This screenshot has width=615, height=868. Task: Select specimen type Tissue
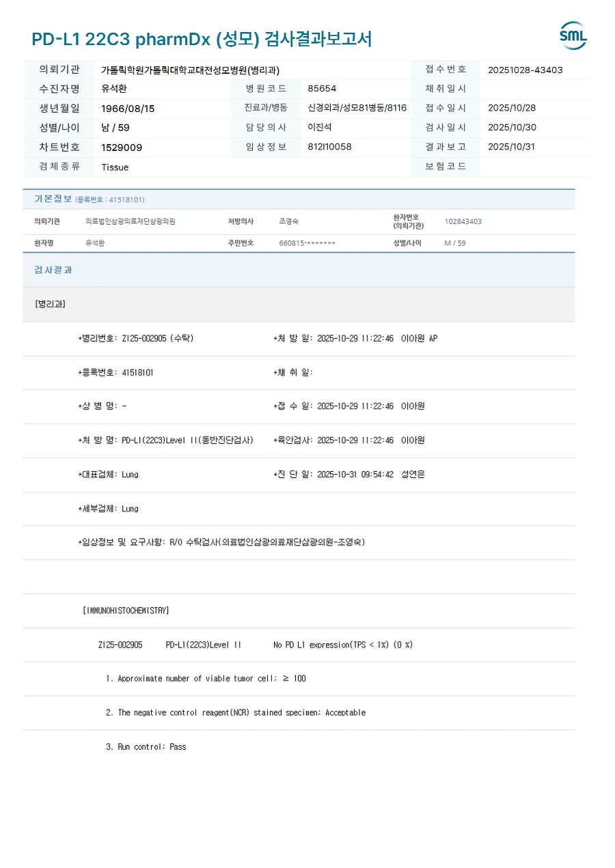tap(115, 167)
